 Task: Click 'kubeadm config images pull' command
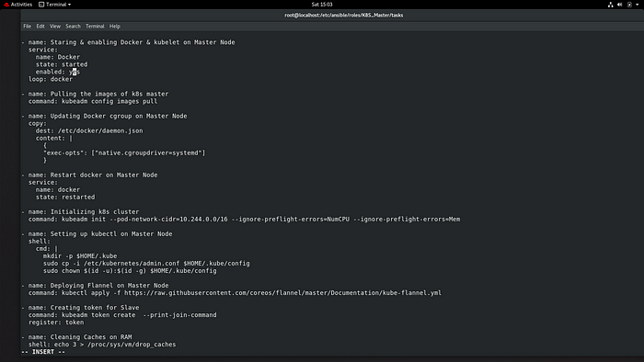pyautogui.click(x=109, y=101)
